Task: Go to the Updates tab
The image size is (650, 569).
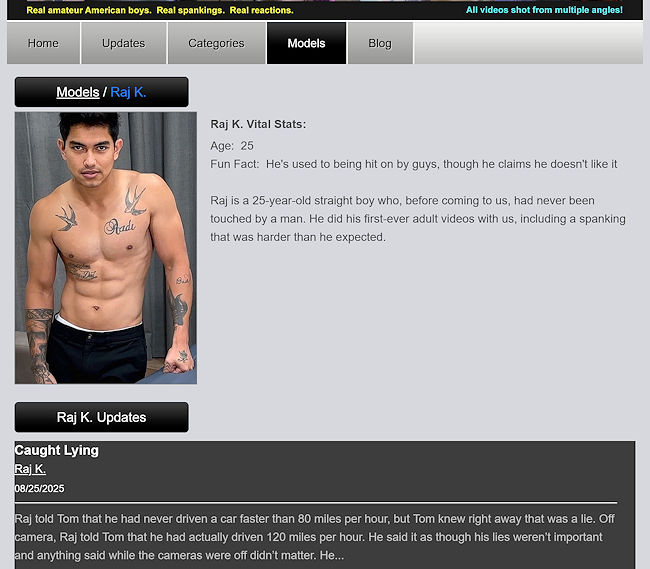Action: click(124, 43)
